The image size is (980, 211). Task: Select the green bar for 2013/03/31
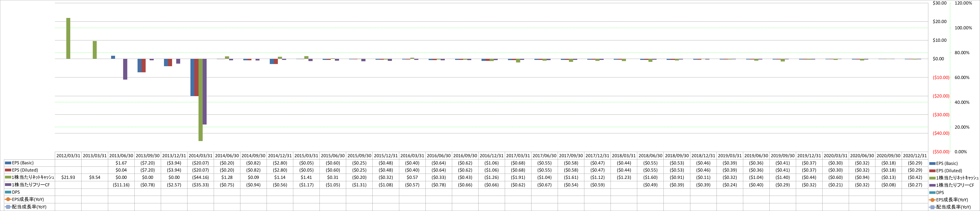95,50
